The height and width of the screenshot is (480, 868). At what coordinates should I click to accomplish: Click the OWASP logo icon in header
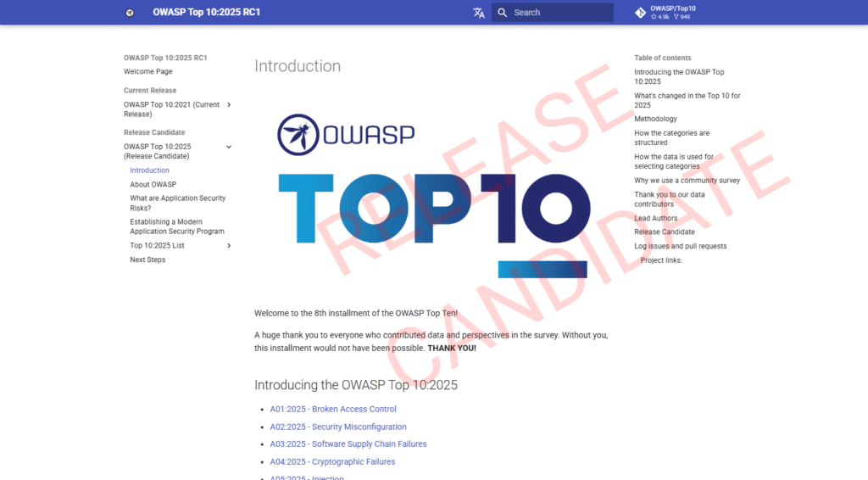[130, 13]
